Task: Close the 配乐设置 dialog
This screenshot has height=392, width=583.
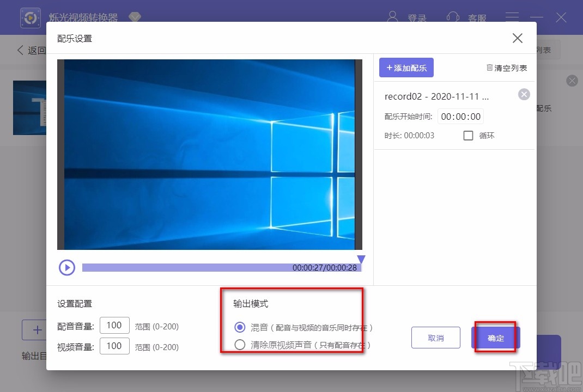Action: pos(517,38)
